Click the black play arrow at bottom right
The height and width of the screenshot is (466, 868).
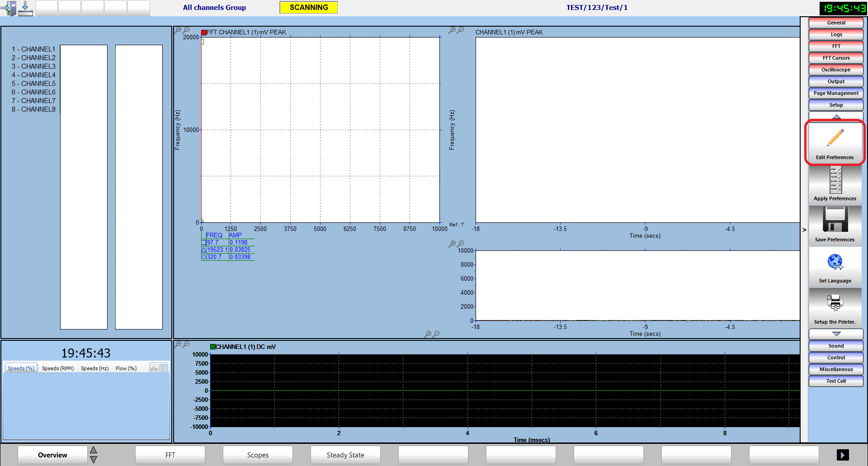click(843, 455)
